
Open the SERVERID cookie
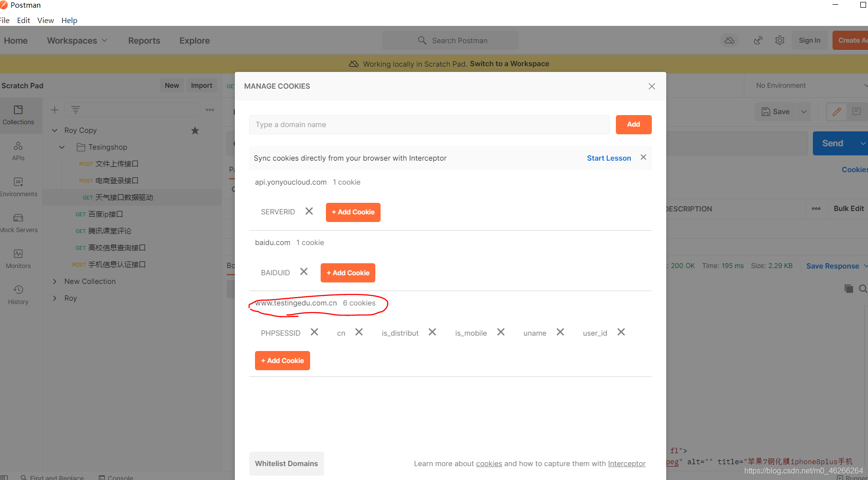pyautogui.click(x=278, y=212)
